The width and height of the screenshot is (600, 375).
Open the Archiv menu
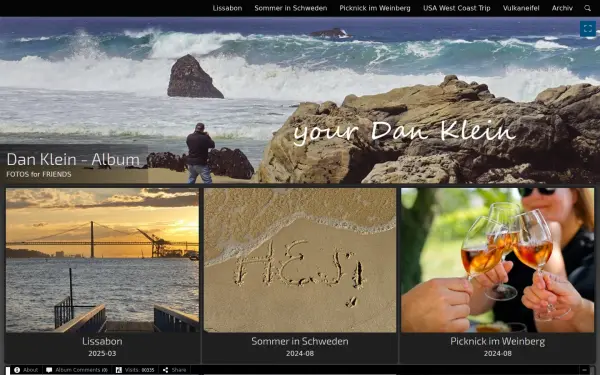pyautogui.click(x=562, y=8)
